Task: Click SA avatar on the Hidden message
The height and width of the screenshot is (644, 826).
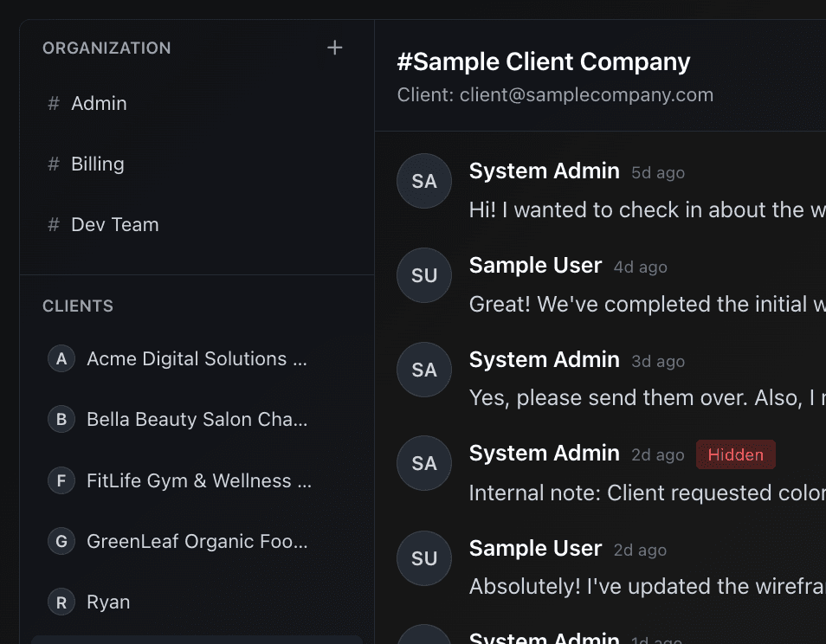Action: point(424,463)
